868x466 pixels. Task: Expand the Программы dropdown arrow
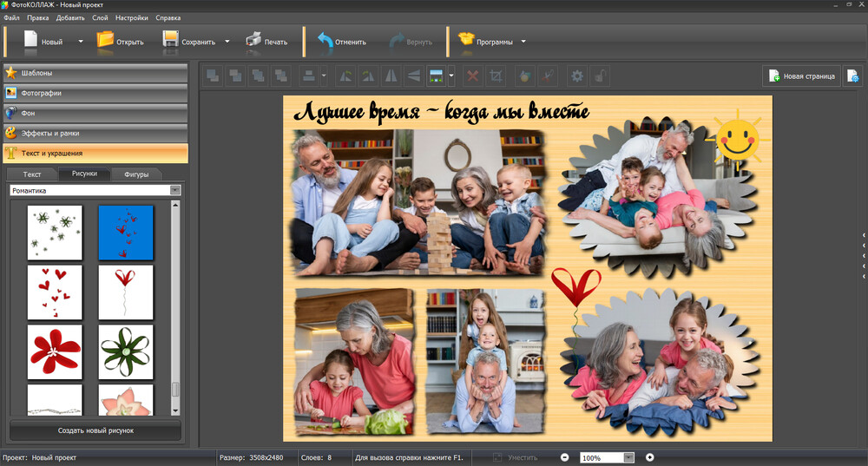tap(523, 42)
